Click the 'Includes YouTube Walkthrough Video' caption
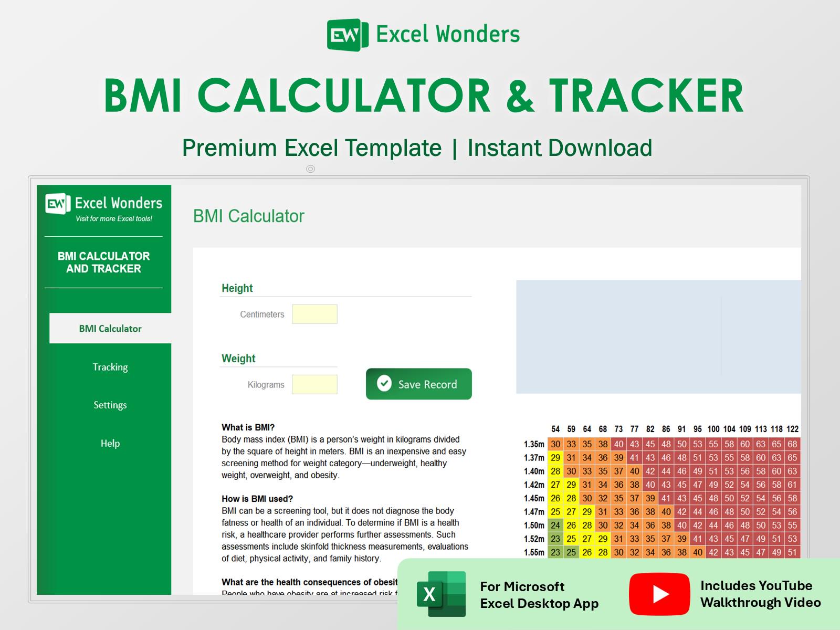 coord(761,594)
